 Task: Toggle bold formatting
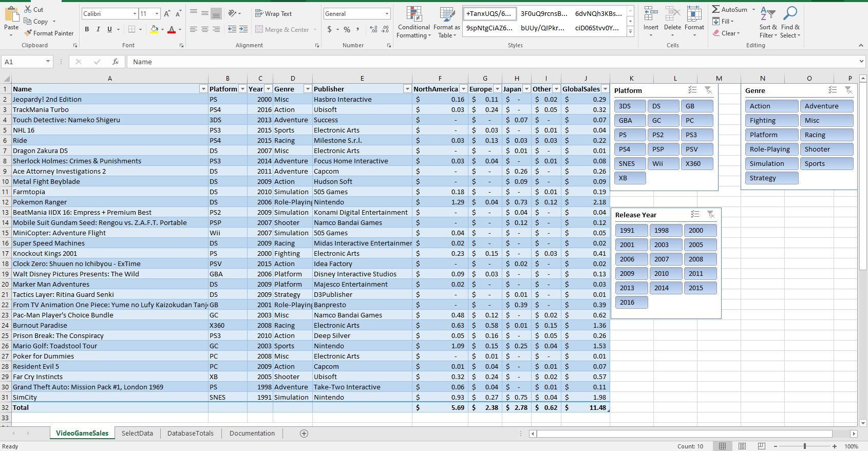pos(87,29)
